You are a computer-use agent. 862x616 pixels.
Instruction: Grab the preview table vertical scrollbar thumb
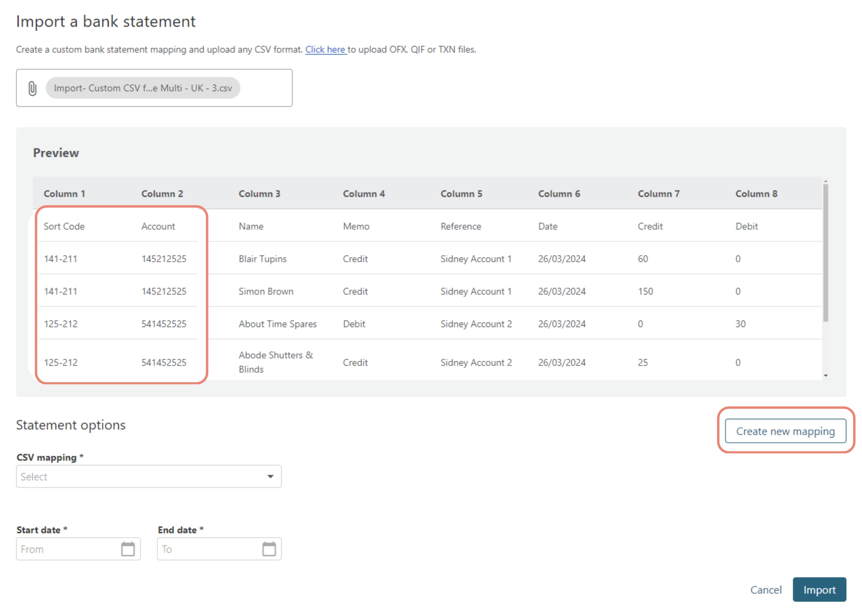click(x=826, y=253)
